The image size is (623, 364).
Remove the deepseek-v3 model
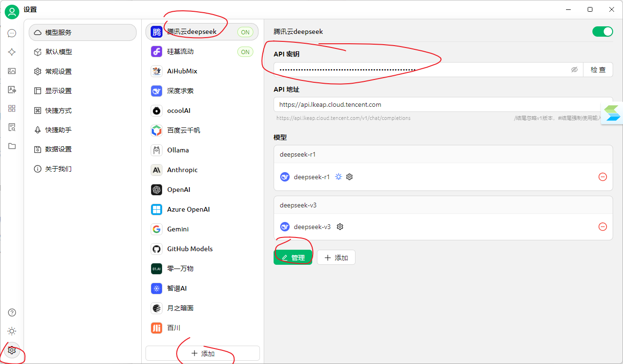(x=603, y=227)
